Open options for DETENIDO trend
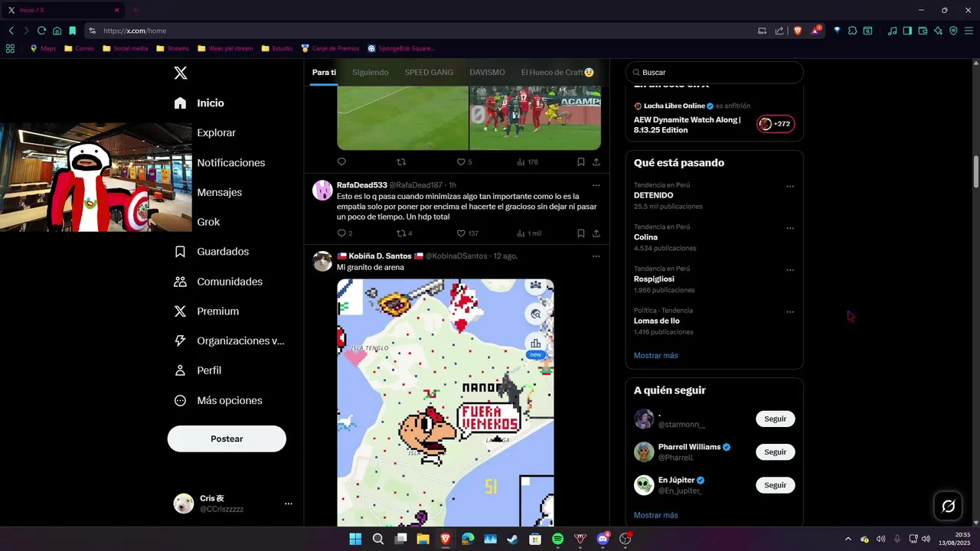 point(790,187)
